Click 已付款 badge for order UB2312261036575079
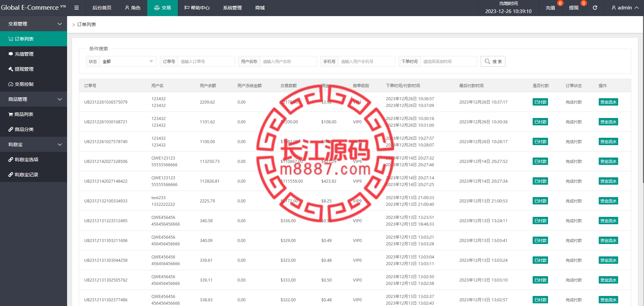Image resolution: width=644 pixels, height=306 pixels. 540,102
